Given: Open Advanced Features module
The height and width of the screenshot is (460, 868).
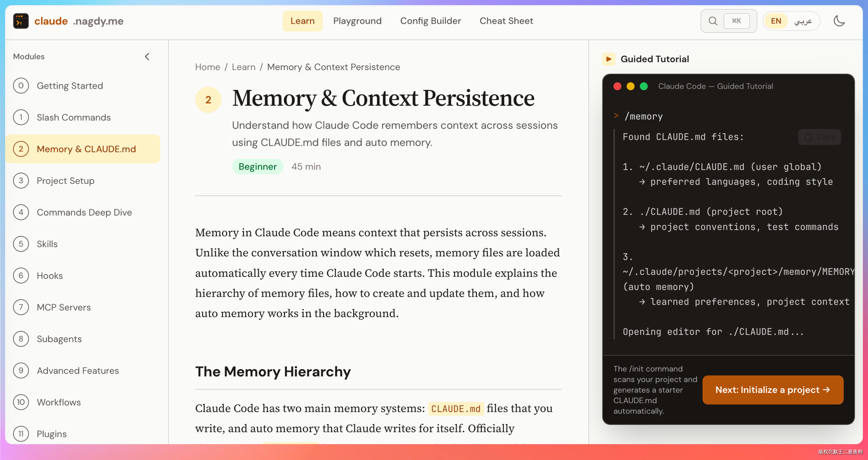Looking at the screenshot, I should tap(83, 370).
